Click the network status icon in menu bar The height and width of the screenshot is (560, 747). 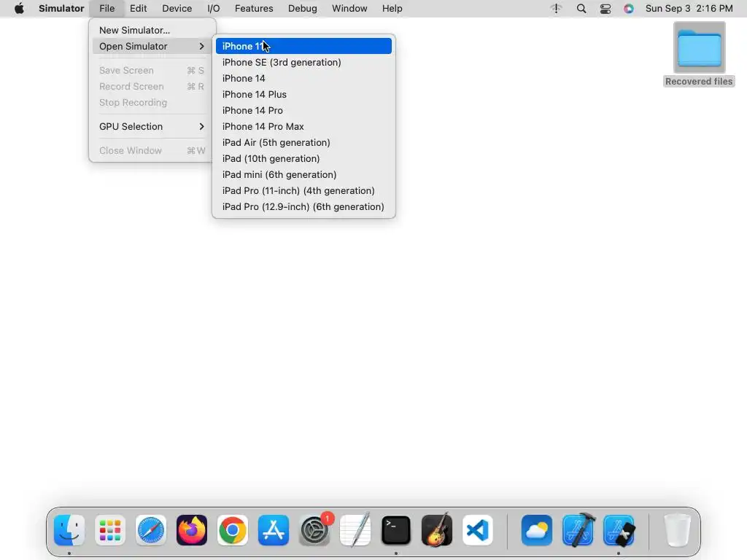[556, 9]
